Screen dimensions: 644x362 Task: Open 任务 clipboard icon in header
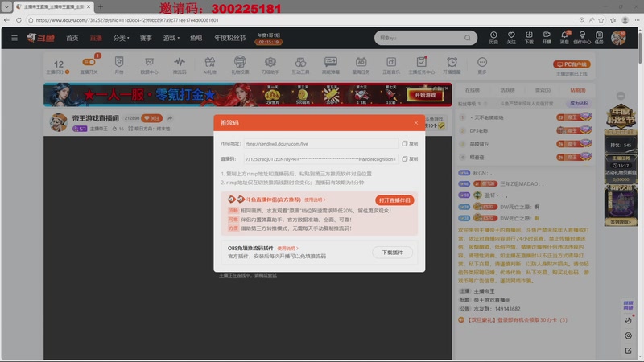[599, 37]
